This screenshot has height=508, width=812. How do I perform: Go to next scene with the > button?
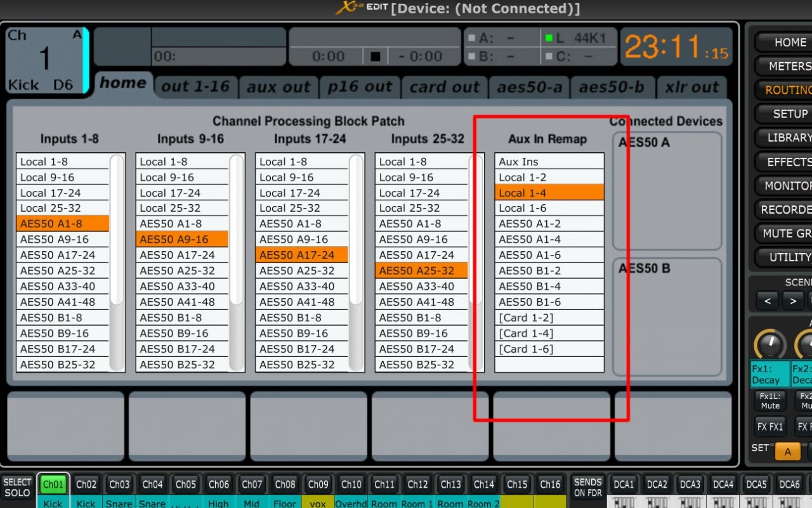click(x=793, y=301)
